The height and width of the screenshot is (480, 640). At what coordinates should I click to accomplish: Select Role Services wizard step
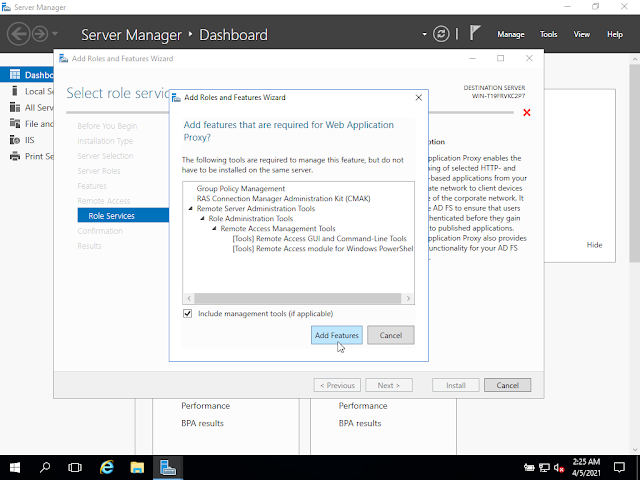[123, 216]
